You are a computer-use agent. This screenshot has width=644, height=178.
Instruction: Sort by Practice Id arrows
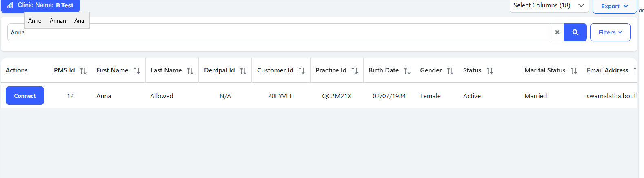point(355,71)
